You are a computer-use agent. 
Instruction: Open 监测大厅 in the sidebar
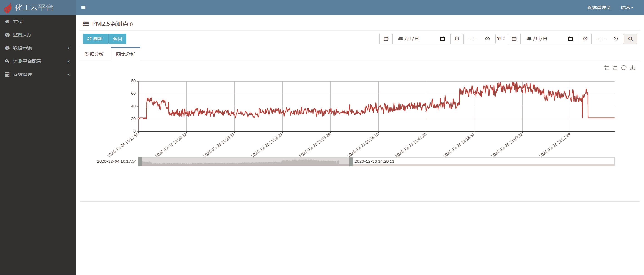pos(22,35)
